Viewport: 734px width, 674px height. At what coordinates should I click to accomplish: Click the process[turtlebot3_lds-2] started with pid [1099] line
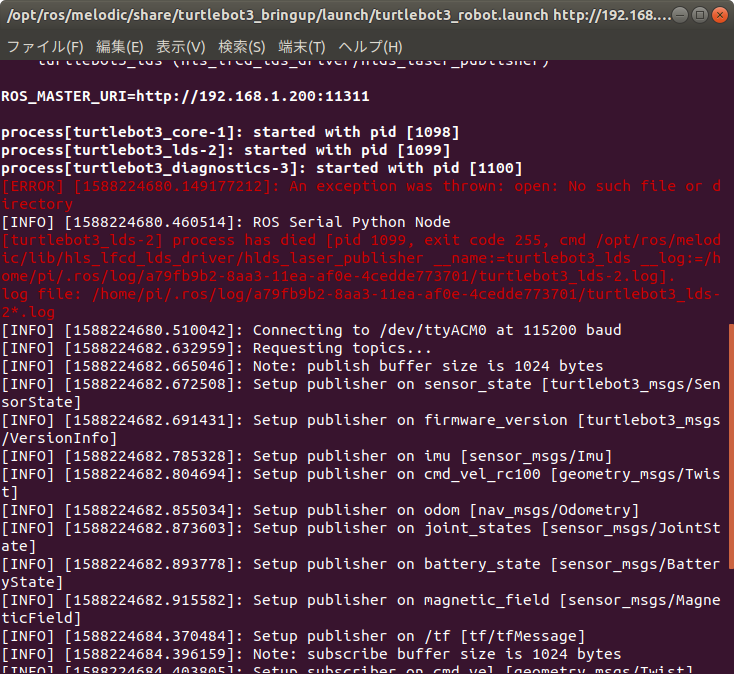[226, 150]
